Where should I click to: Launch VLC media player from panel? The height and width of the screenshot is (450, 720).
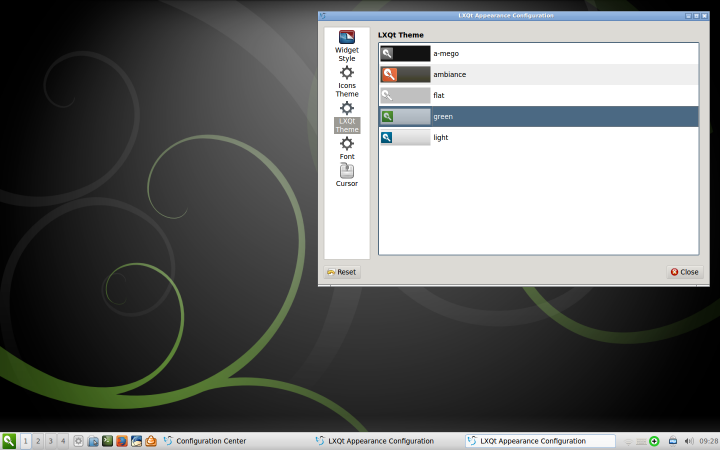151,441
